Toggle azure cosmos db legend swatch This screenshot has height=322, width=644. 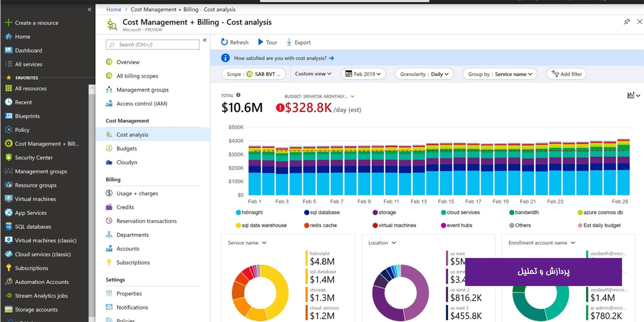tap(580, 213)
